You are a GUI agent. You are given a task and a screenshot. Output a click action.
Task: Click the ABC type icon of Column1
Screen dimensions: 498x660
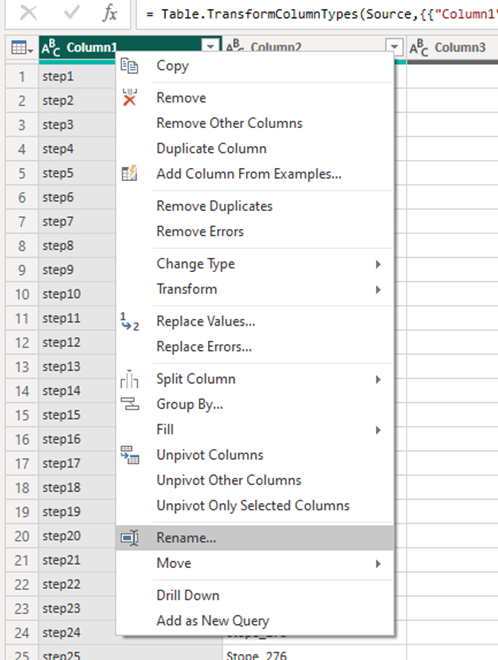coord(51,48)
